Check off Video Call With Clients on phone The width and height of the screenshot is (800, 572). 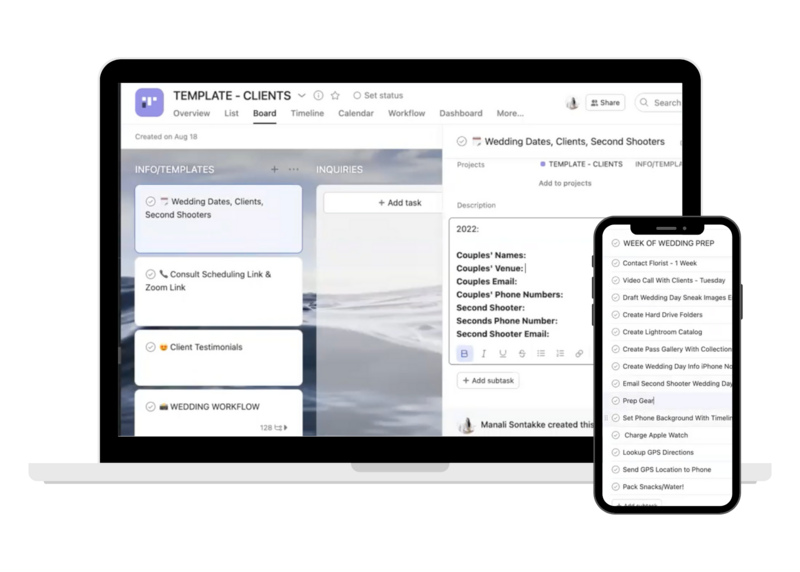click(x=616, y=281)
